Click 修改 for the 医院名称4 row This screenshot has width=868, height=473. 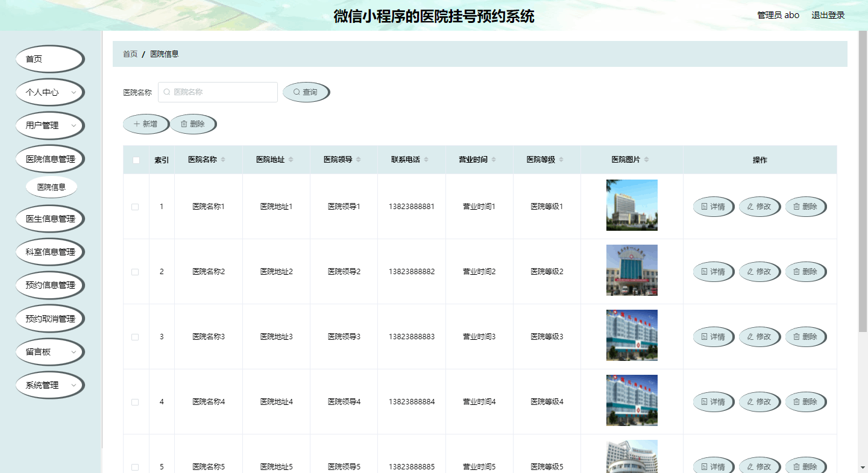click(759, 402)
